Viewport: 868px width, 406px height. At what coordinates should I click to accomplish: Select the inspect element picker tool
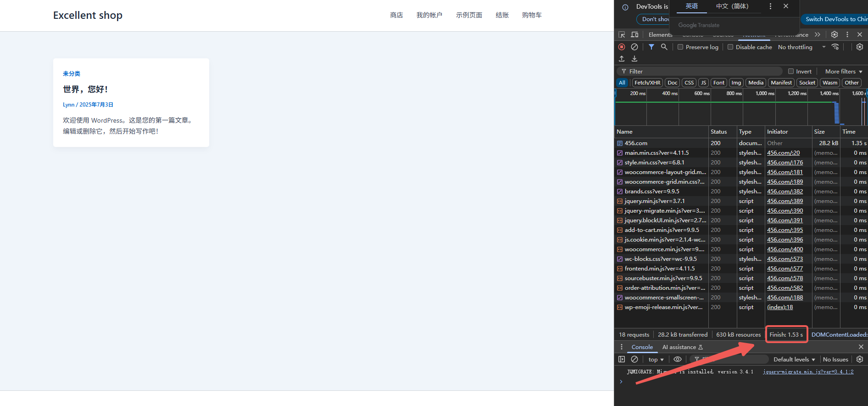[622, 34]
